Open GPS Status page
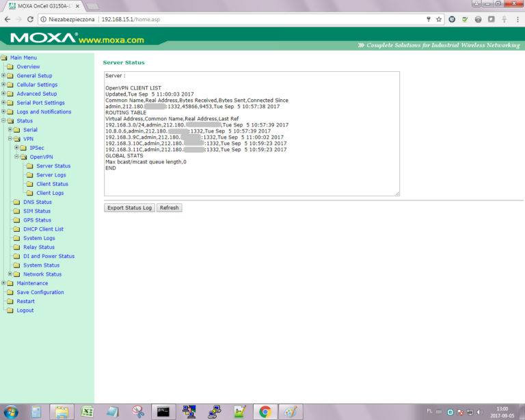Screen dimensions: 525x420 (x=37, y=220)
